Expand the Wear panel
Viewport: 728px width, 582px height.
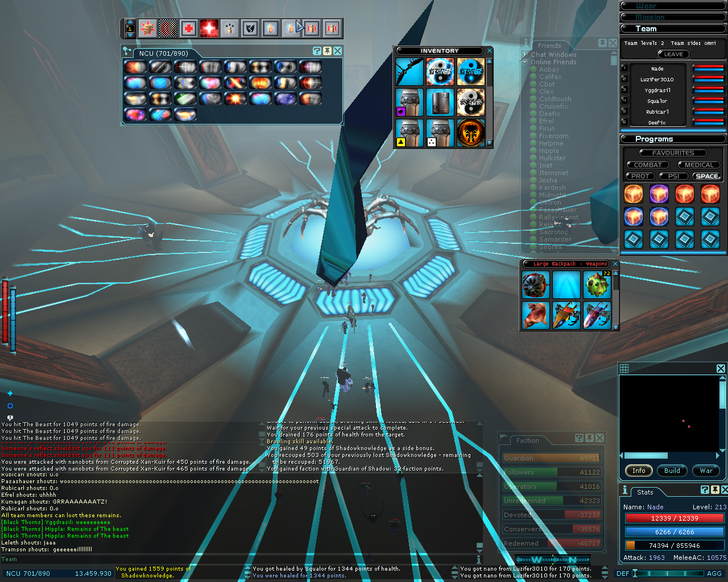(673, 6)
